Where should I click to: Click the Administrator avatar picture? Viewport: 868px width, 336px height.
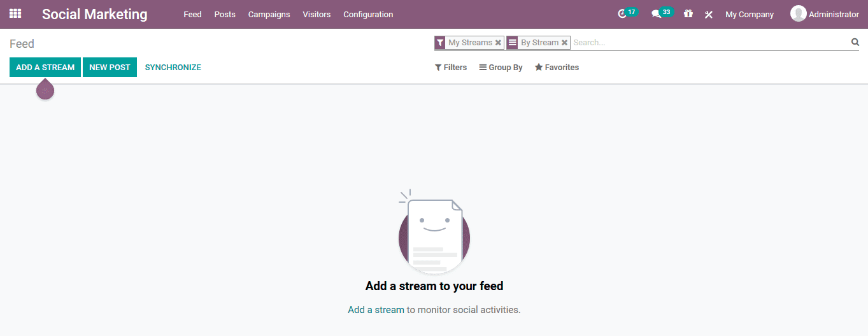pyautogui.click(x=798, y=13)
